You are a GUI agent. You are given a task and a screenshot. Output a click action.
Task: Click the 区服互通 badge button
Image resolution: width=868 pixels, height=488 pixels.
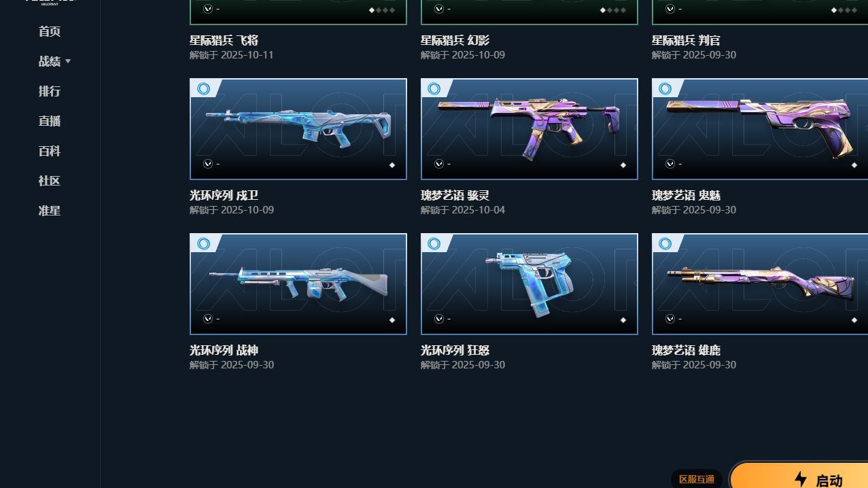click(x=696, y=479)
